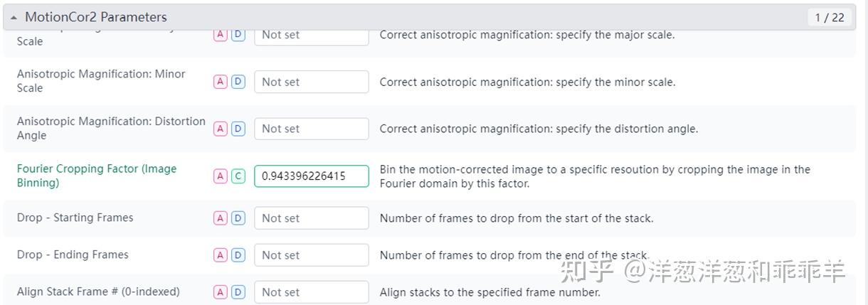Screen dimensions: 868x305
Task: Click the D badge for Minor Scale
Action: [x=238, y=82]
